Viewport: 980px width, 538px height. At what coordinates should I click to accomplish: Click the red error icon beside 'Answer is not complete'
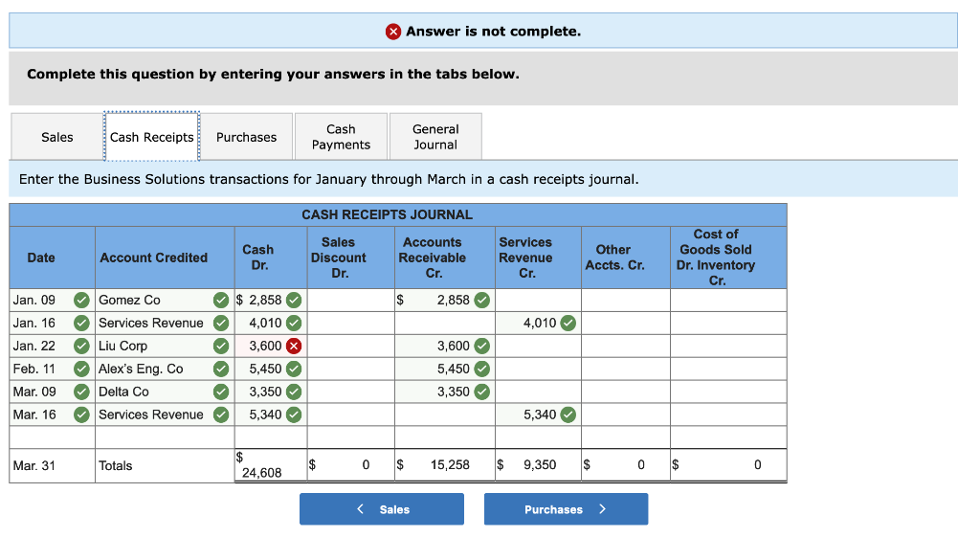pos(393,32)
